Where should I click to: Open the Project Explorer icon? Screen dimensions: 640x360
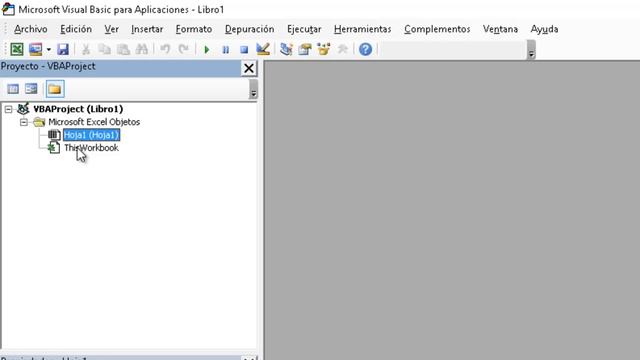click(286, 49)
